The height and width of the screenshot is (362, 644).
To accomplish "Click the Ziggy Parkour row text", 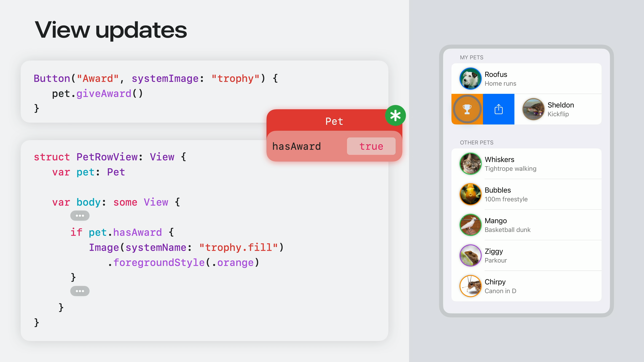I will point(496,256).
